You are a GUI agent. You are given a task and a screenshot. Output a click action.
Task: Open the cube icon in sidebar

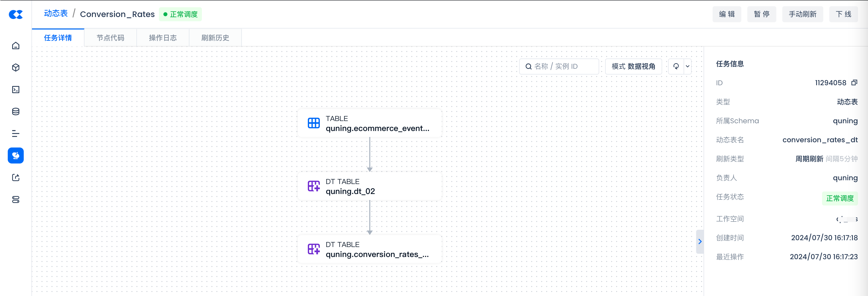tap(15, 67)
